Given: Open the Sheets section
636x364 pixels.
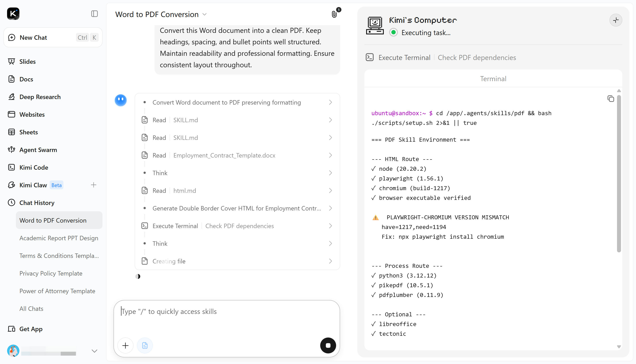Looking at the screenshot, I should (28, 132).
